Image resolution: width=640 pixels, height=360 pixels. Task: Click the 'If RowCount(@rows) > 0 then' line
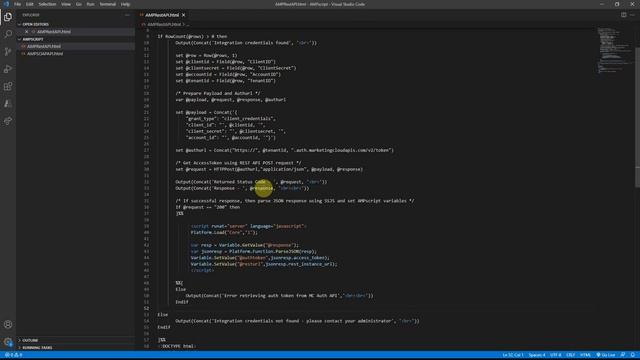click(192, 36)
